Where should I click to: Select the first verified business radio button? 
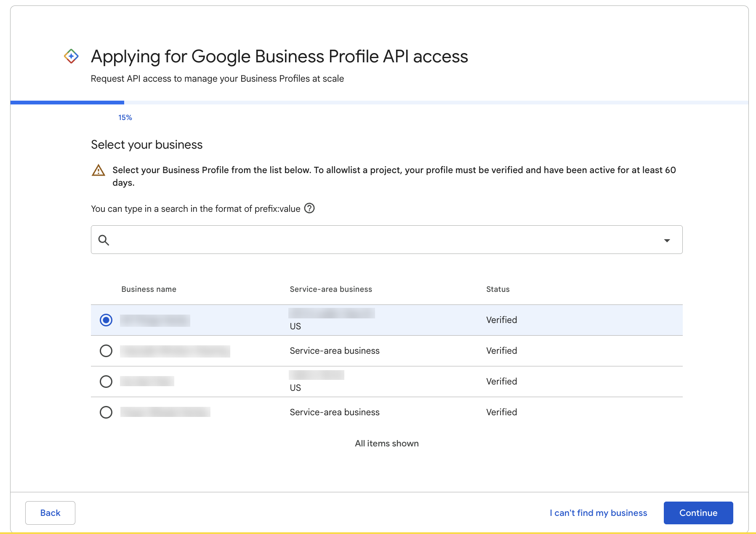click(106, 320)
